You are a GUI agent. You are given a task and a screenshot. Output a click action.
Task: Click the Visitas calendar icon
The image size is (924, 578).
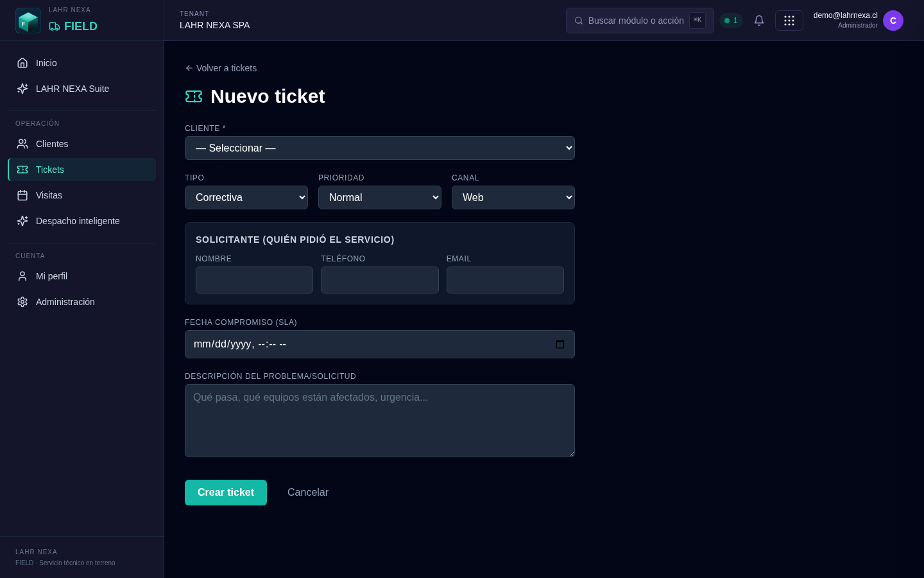tap(22, 195)
